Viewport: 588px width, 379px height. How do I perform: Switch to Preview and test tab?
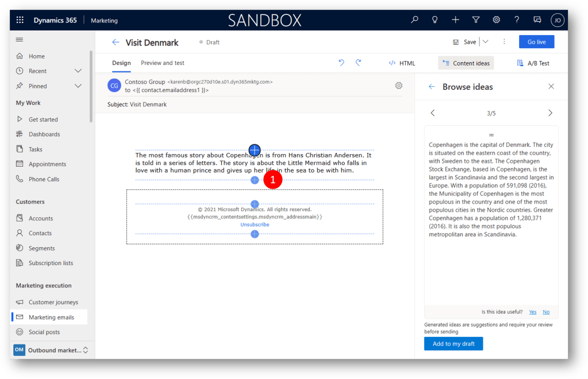(x=163, y=63)
